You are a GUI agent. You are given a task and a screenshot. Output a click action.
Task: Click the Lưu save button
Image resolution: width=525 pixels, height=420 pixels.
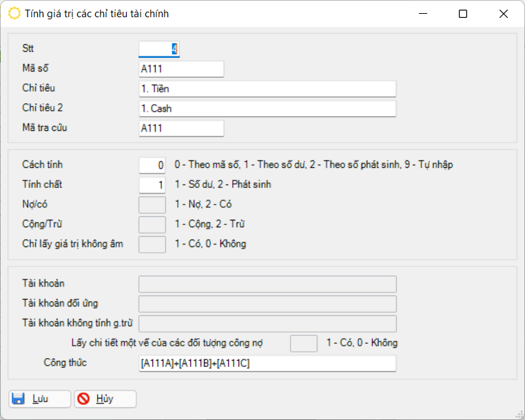point(39,399)
